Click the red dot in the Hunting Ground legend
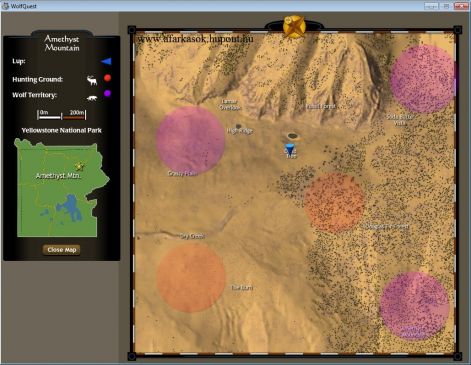Image resolution: width=471 pixels, height=365 pixels. [107, 78]
